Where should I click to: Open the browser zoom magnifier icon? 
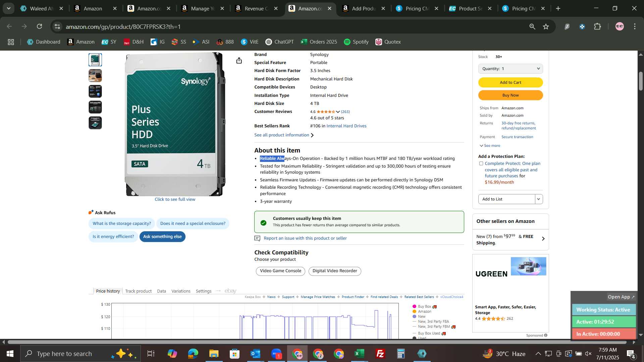tap(532, 26)
